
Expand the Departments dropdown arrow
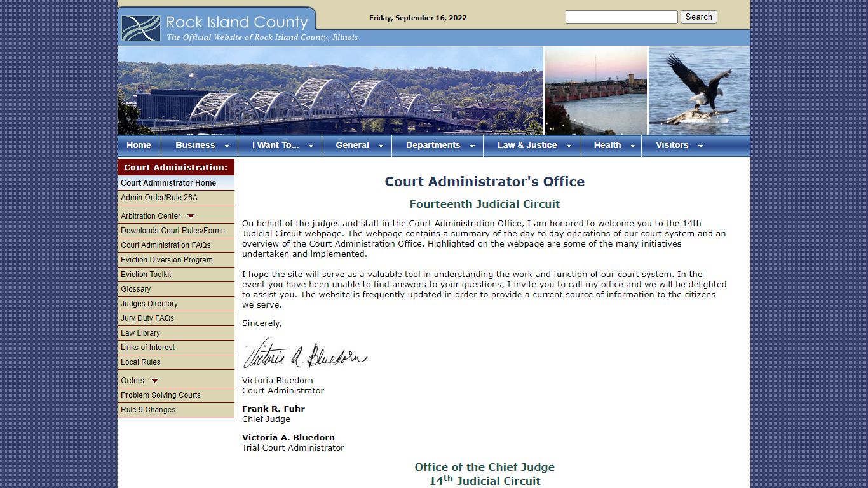pyautogui.click(x=472, y=146)
